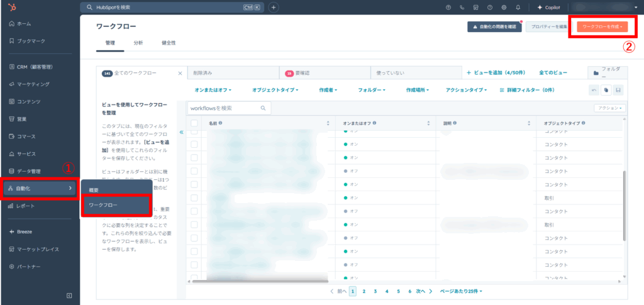Open the upgrade icon in top bar
The width and height of the screenshot is (644, 305).
tap(448, 8)
